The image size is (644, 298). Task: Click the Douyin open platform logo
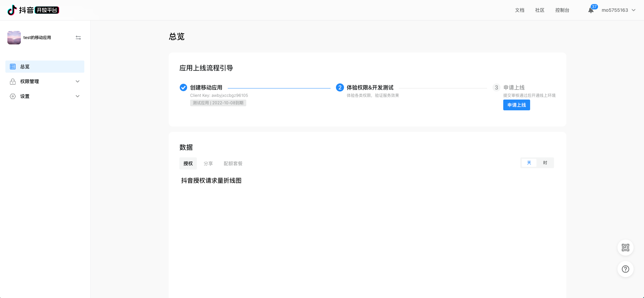coord(33,10)
